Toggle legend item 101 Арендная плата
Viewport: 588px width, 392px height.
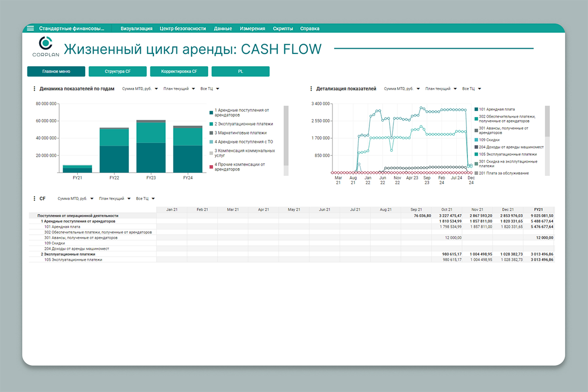point(496,109)
